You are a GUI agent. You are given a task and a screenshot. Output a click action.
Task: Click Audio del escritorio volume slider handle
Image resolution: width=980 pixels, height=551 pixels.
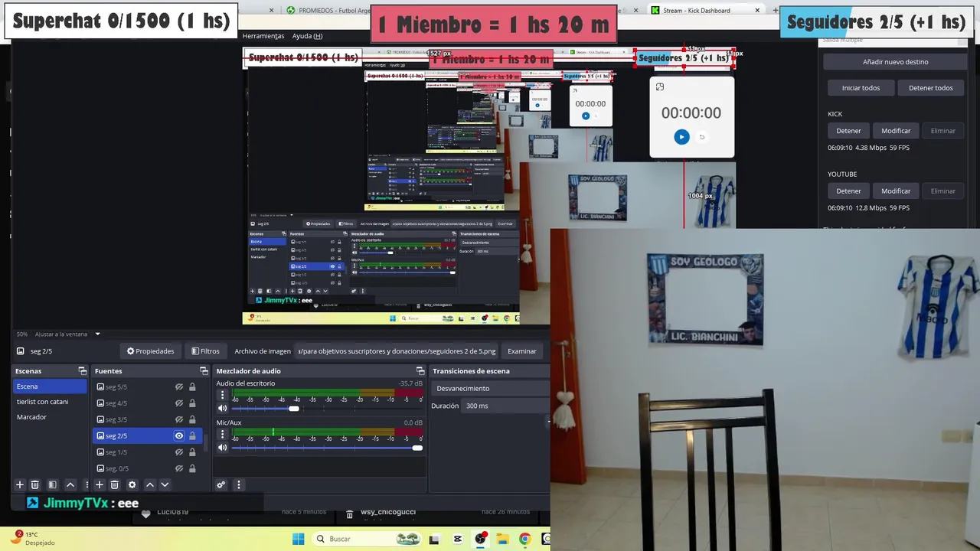294,408
